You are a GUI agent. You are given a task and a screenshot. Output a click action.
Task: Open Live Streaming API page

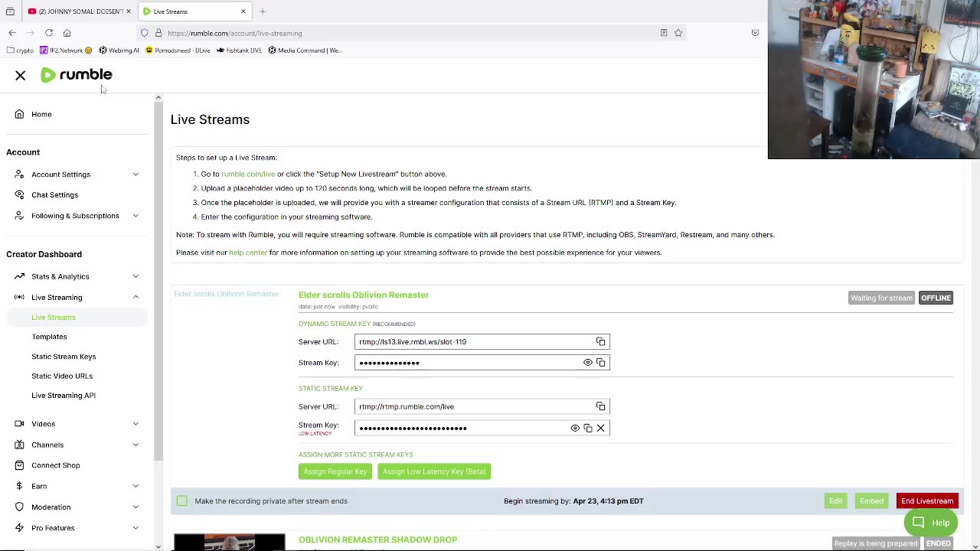pos(64,396)
